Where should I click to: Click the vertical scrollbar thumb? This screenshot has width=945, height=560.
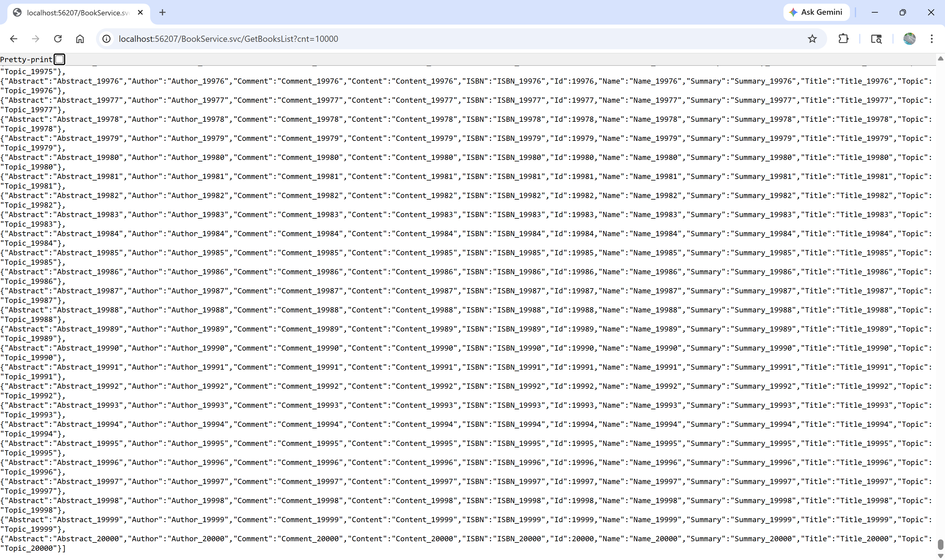(x=940, y=545)
